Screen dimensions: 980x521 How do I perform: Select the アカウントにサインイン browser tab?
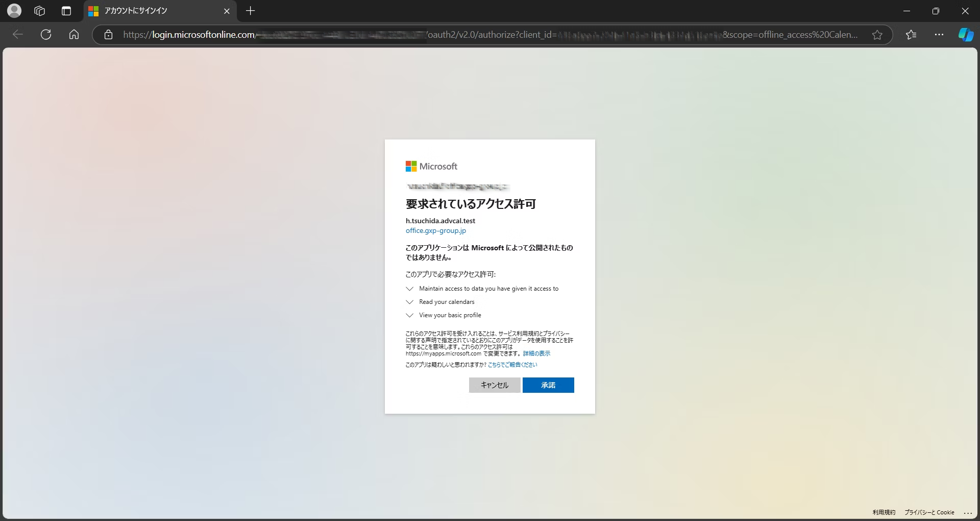(159, 11)
